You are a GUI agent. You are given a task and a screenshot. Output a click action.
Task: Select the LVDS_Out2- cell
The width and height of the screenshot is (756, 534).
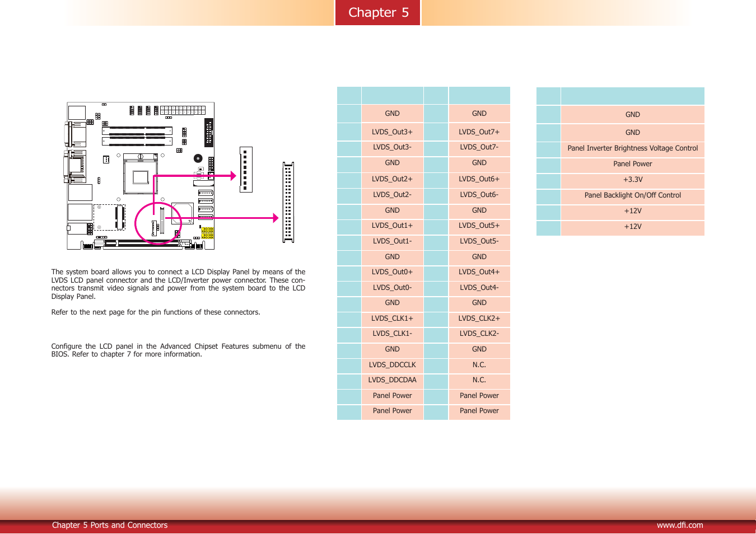tap(392, 195)
